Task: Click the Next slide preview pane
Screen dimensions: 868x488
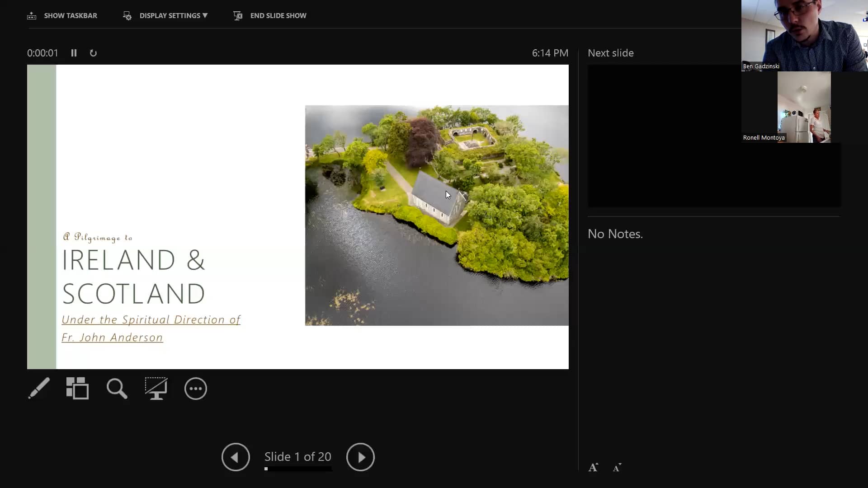Action: coord(665,136)
